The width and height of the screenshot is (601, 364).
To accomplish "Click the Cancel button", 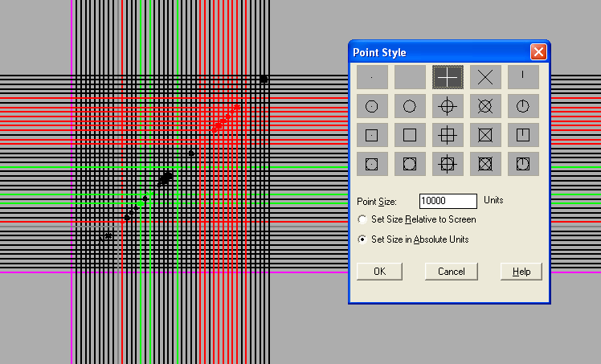I will click(451, 272).
